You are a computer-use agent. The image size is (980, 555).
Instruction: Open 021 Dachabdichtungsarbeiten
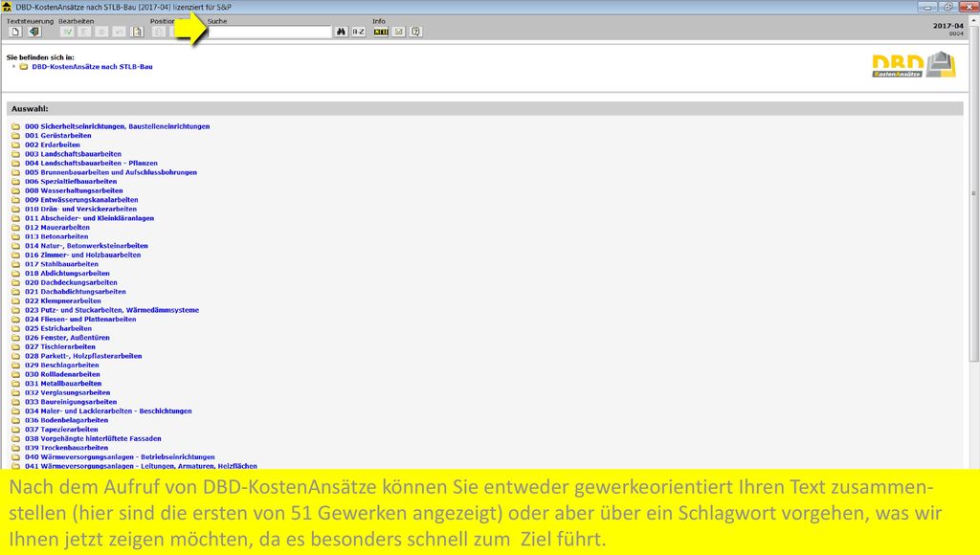(75, 292)
